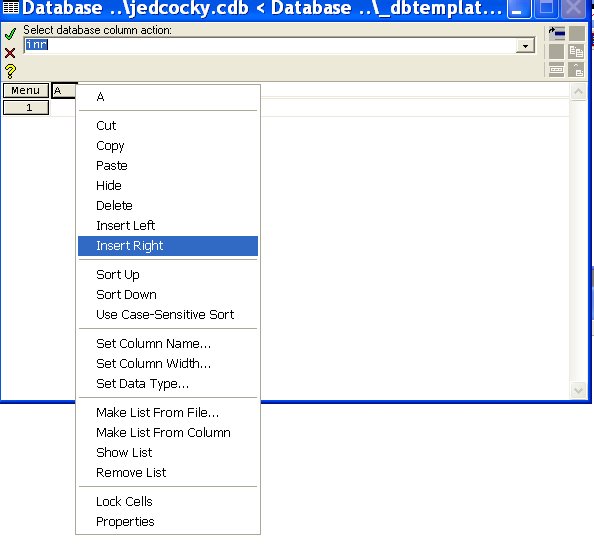Click the Menu button above the row numbers
Image resolution: width=594 pixels, height=545 pixels.
point(26,91)
